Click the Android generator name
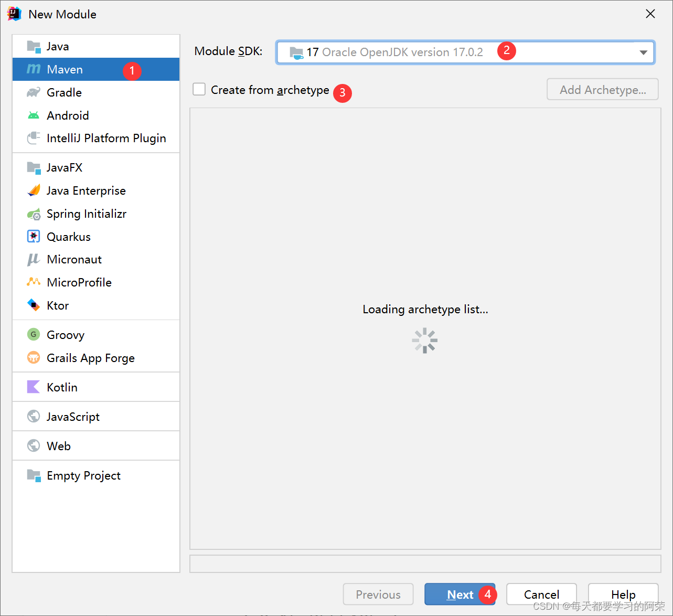The height and width of the screenshot is (616, 673). (x=68, y=115)
